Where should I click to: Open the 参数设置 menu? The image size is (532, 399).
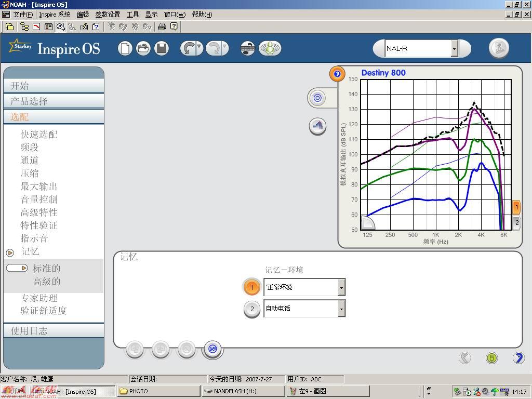[x=108, y=15]
